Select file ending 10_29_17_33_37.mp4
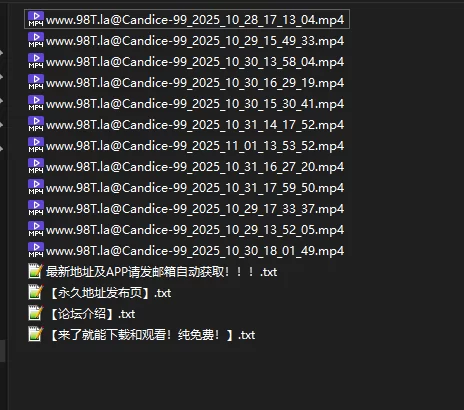Viewport: 464px width, 410px height. click(x=195, y=209)
